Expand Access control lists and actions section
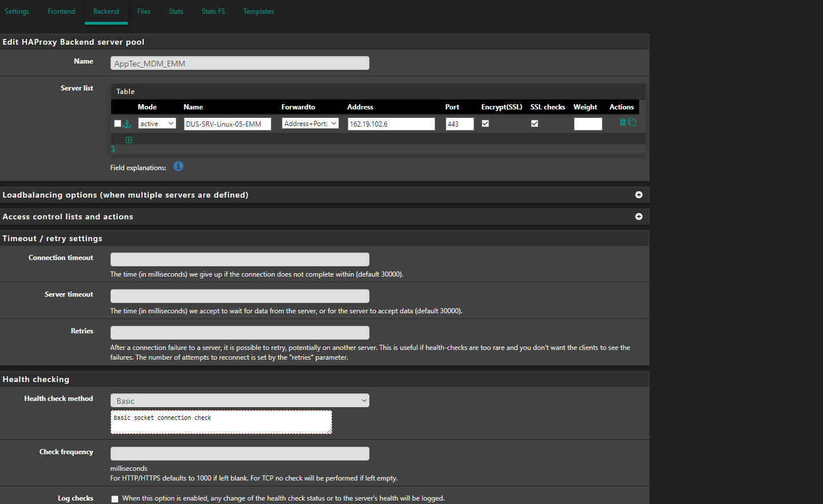This screenshot has width=823, height=504. pos(639,216)
